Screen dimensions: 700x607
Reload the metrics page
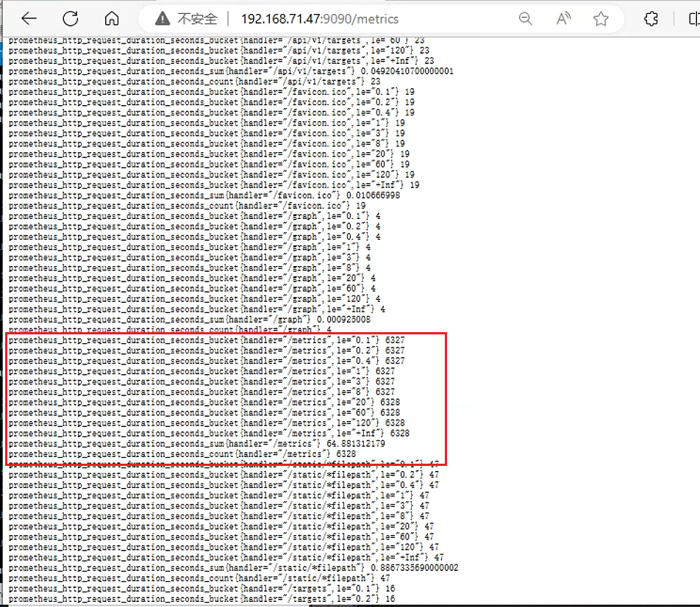pyautogui.click(x=71, y=19)
